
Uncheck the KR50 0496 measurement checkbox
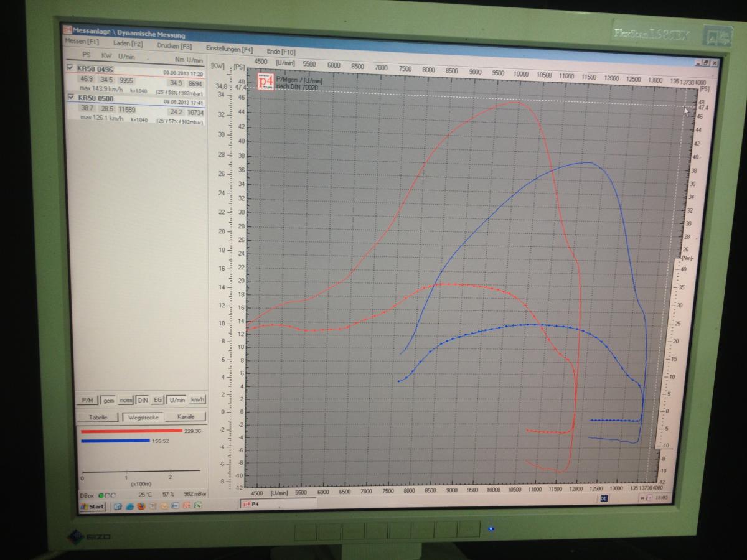coord(70,68)
